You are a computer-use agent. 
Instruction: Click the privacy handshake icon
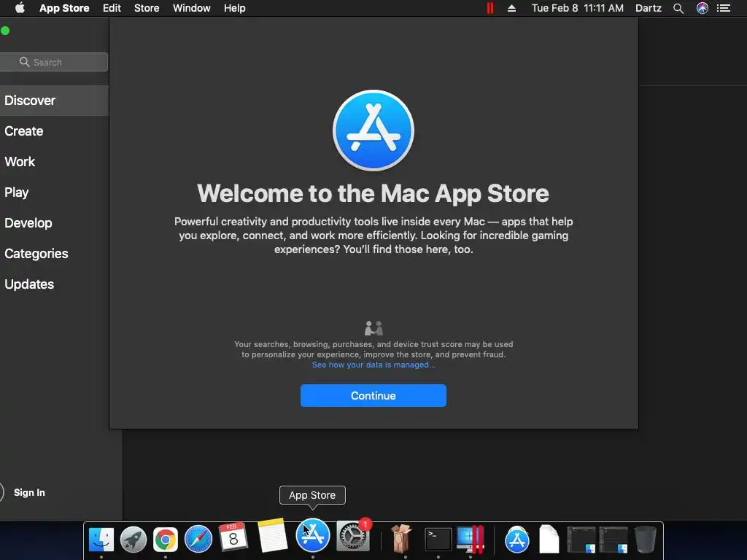[373, 328]
